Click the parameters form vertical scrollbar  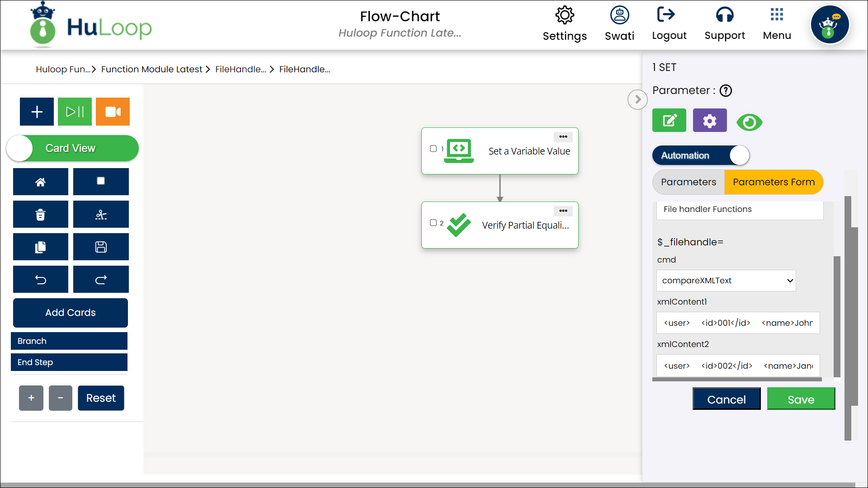click(837, 316)
